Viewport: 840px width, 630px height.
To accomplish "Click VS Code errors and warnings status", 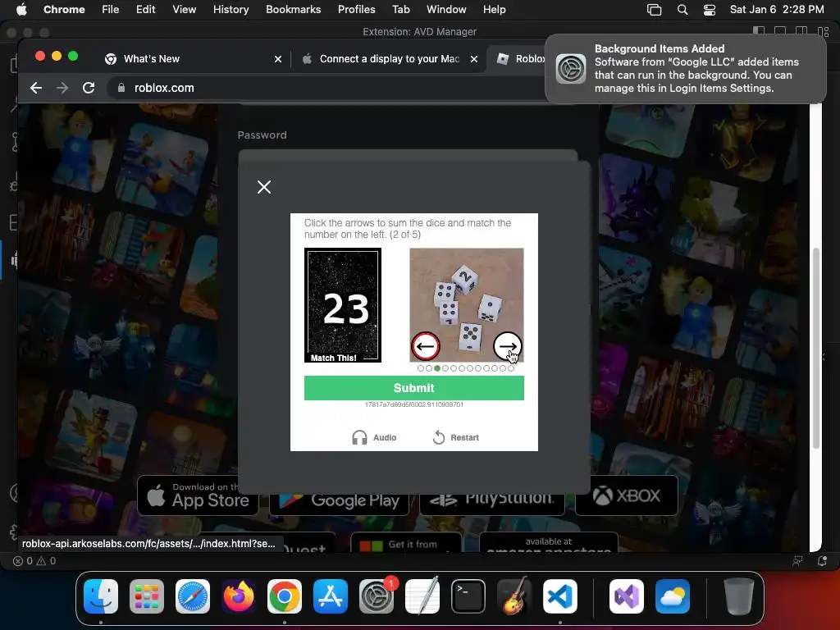I will click(34, 561).
